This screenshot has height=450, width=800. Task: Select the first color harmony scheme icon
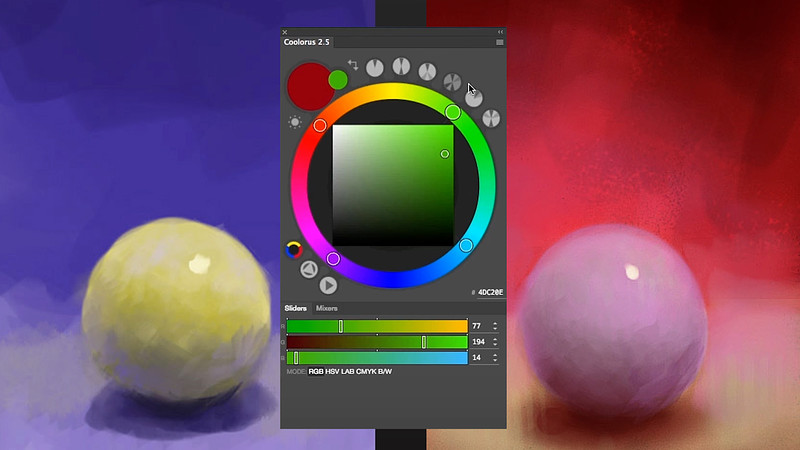pyautogui.click(x=375, y=68)
